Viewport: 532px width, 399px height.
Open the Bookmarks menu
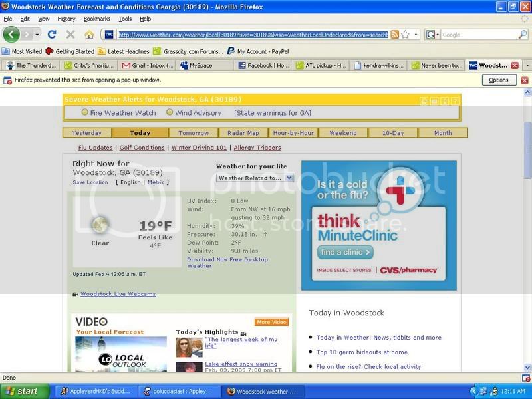tap(96, 19)
